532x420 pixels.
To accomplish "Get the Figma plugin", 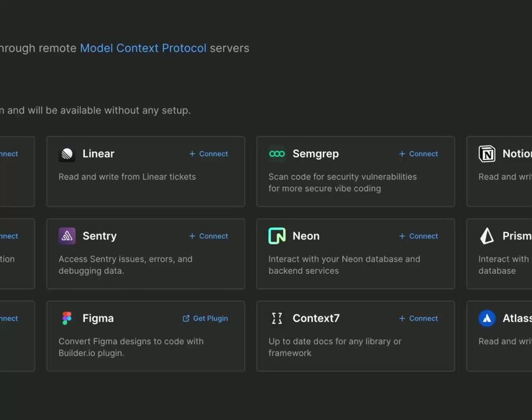I will click(x=206, y=318).
